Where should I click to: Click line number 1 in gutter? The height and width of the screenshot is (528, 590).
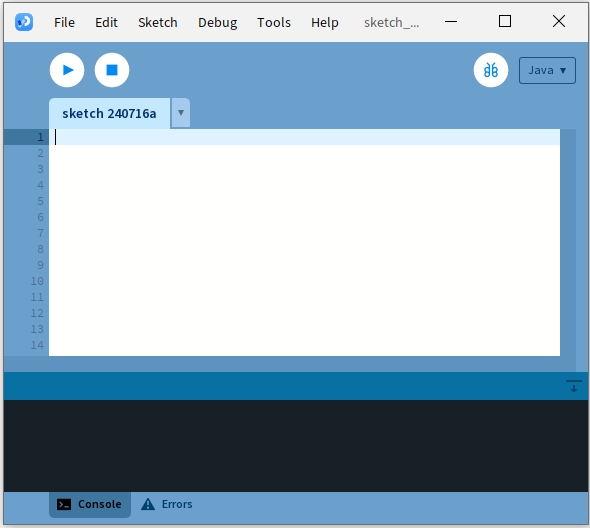coord(40,137)
